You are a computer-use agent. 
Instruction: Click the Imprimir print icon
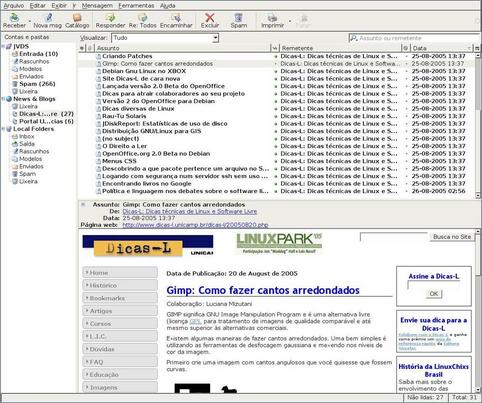272,21
